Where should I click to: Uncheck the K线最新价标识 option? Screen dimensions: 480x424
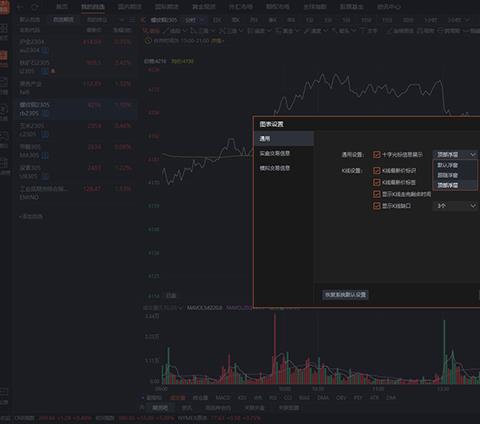pos(377,171)
